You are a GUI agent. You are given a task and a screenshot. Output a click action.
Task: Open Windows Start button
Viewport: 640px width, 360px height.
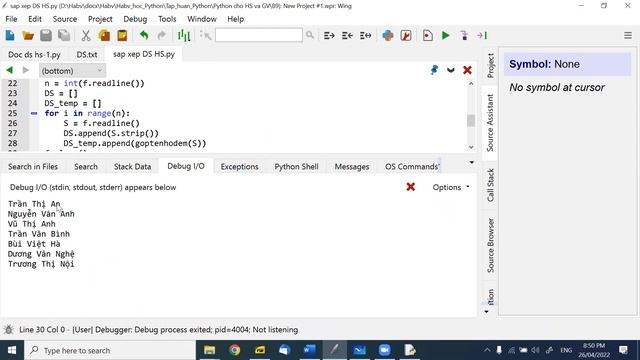pyautogui.click(x=12, y=350)
